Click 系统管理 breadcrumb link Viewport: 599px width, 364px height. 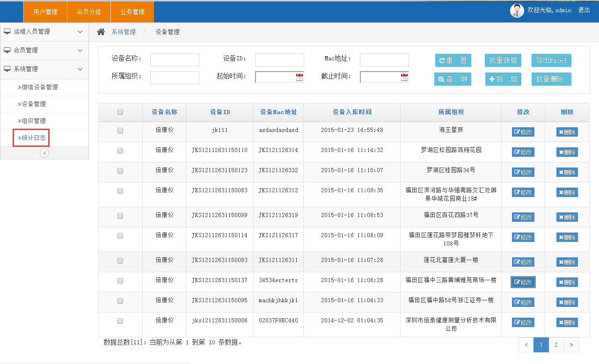[x=124, y=32]
